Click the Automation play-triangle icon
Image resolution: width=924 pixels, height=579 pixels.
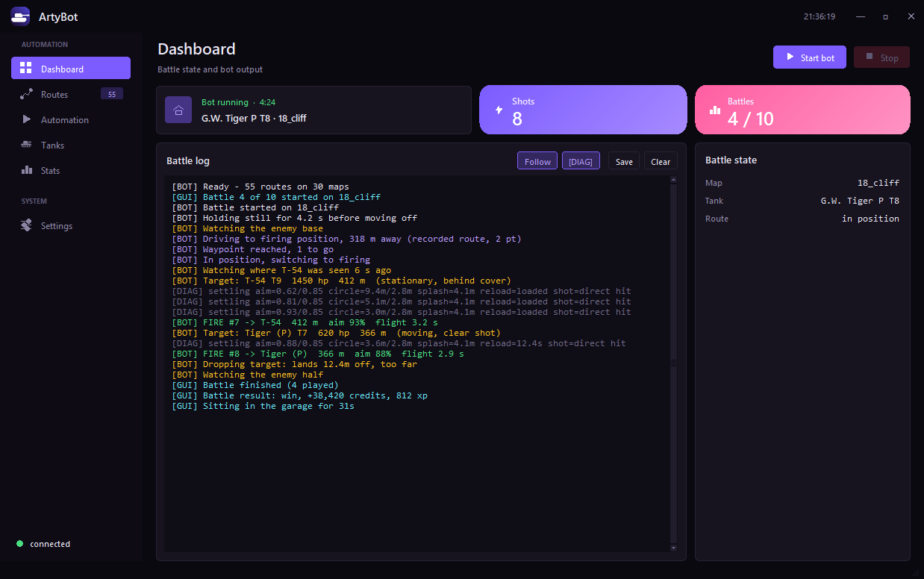(27, 119)
